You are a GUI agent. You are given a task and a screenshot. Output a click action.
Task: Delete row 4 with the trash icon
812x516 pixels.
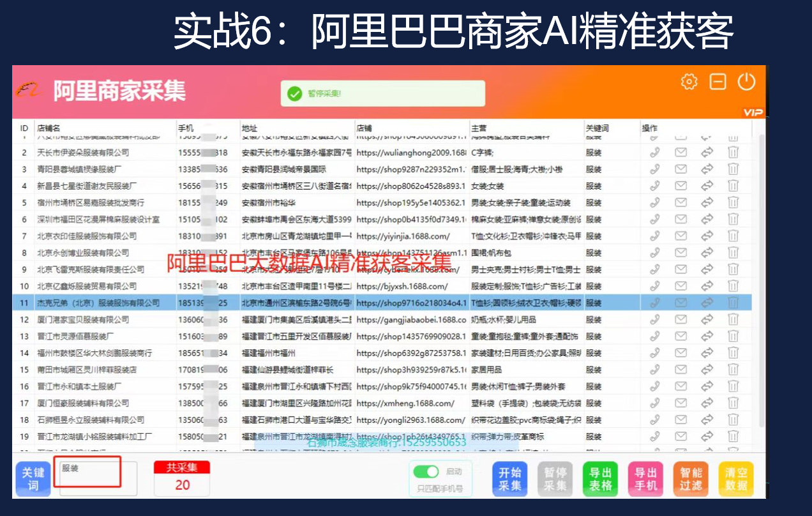(x=733, y=186)
